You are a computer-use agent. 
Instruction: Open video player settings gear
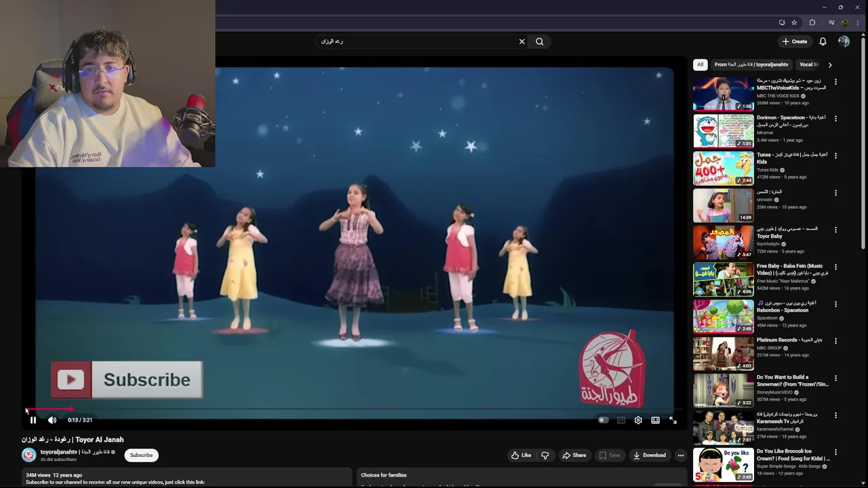pos(638,420)
